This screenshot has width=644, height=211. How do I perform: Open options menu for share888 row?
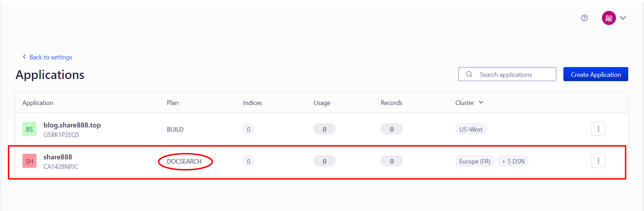pos(598,161)
